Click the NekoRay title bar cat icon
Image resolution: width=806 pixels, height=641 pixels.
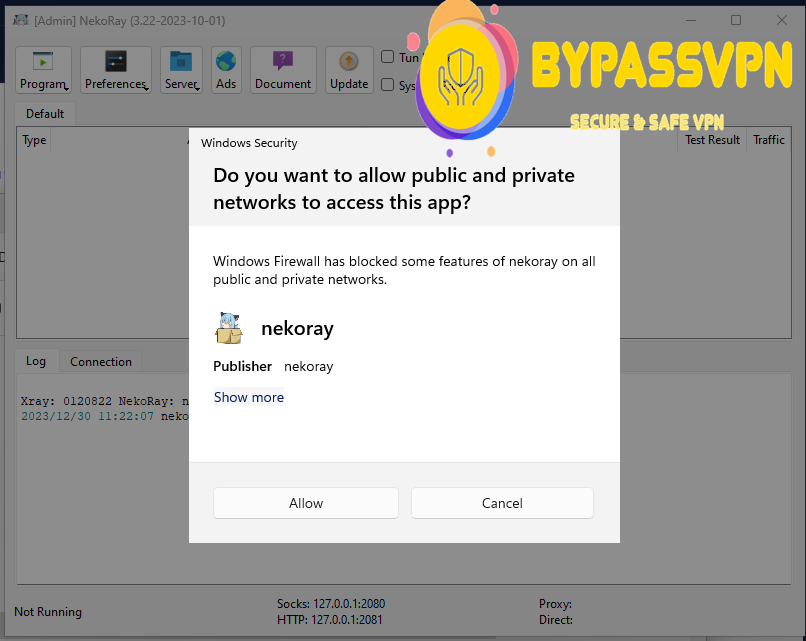pos(21,21)
